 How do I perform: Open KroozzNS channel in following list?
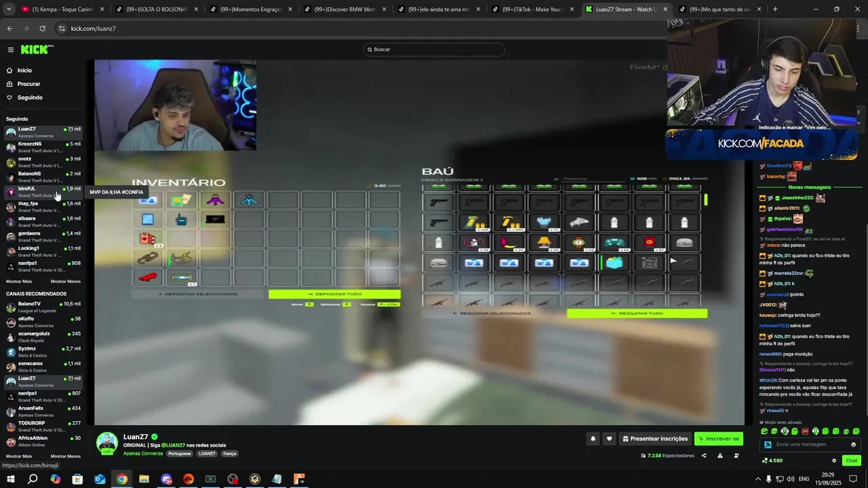[x=43, y=147]
